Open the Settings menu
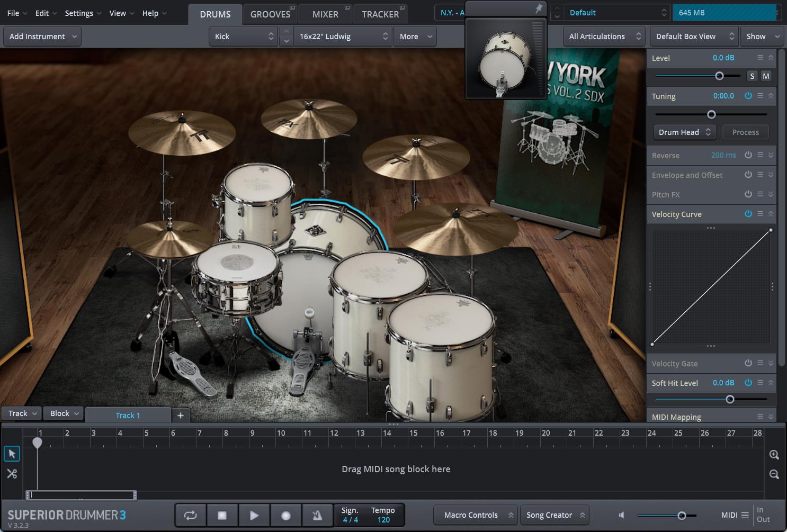The image size is (787, 532). 83,13
